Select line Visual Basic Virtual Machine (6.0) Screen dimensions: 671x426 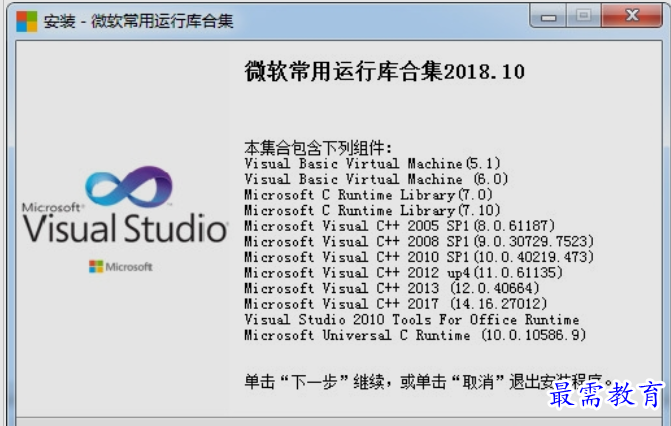pos(376,179)
